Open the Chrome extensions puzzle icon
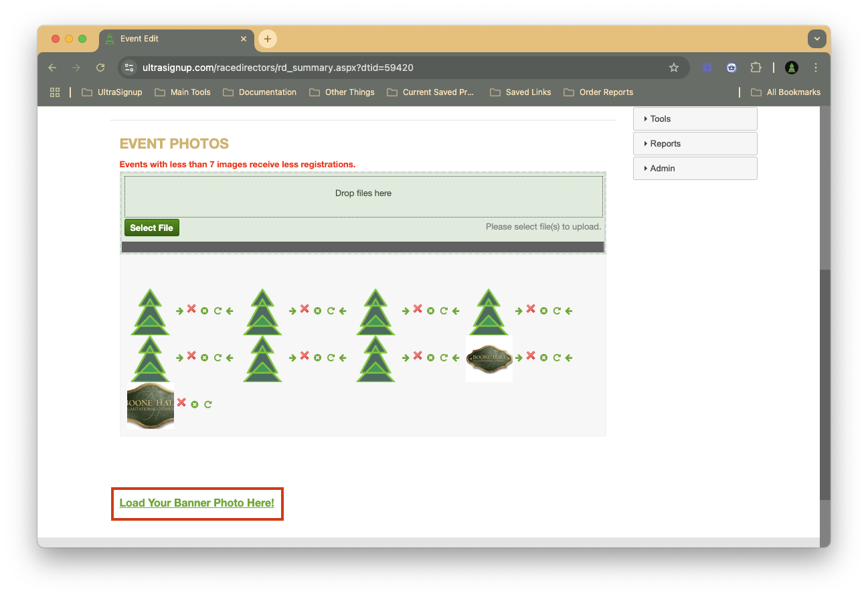Image resolution: width=868 pixels, height=597 pixels. tap(756, 68)
